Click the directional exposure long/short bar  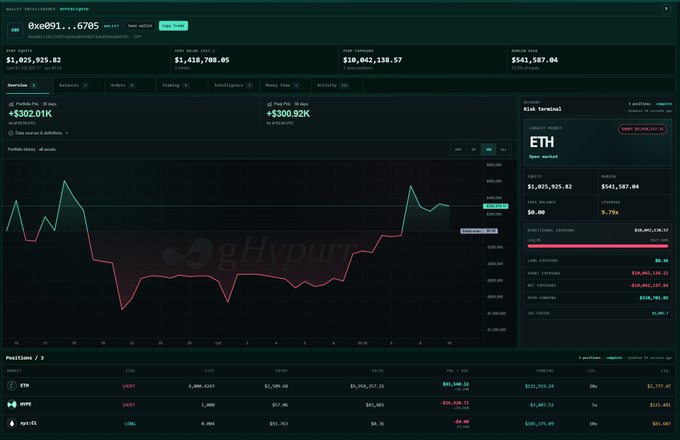pyautogui.click(x=598, y=246)
